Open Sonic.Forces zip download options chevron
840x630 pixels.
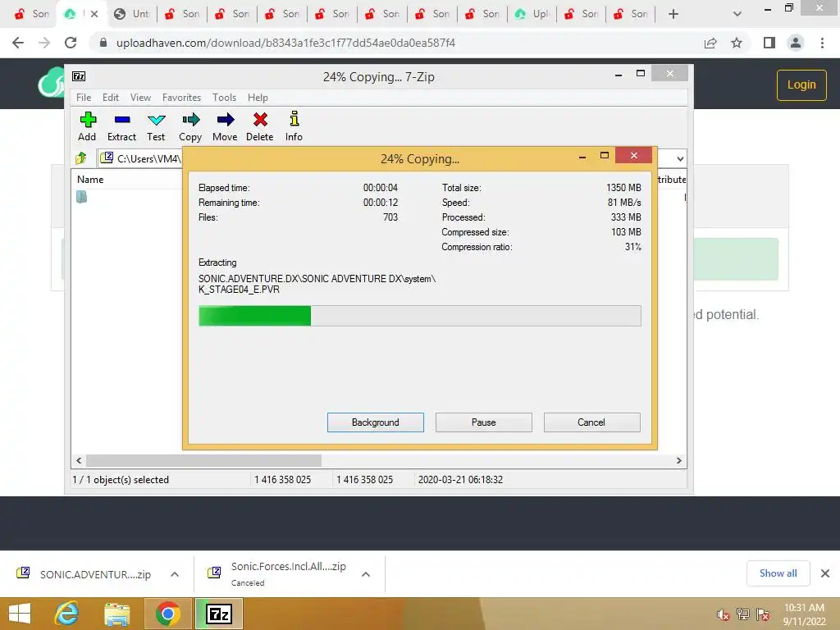coord(366,574)
